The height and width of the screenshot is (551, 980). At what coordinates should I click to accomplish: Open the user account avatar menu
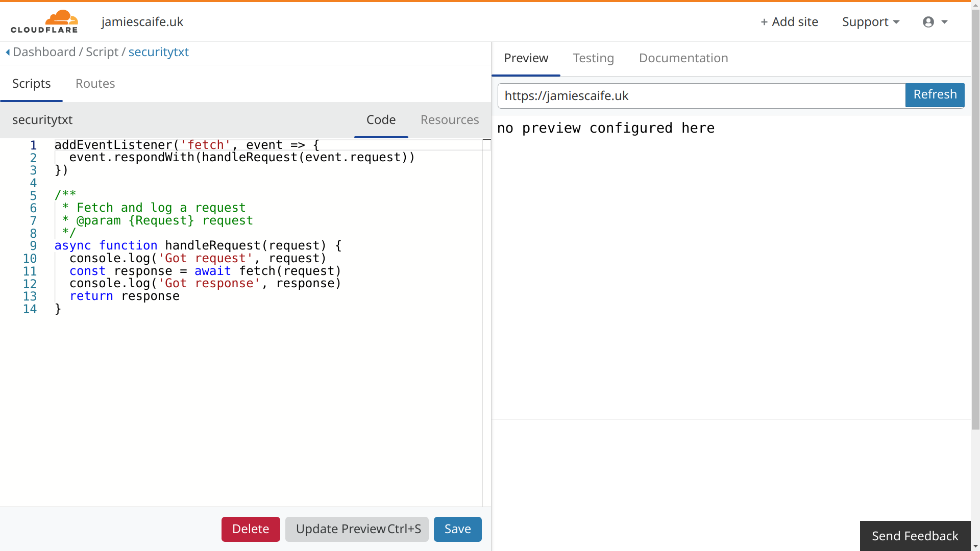[935, 22]
